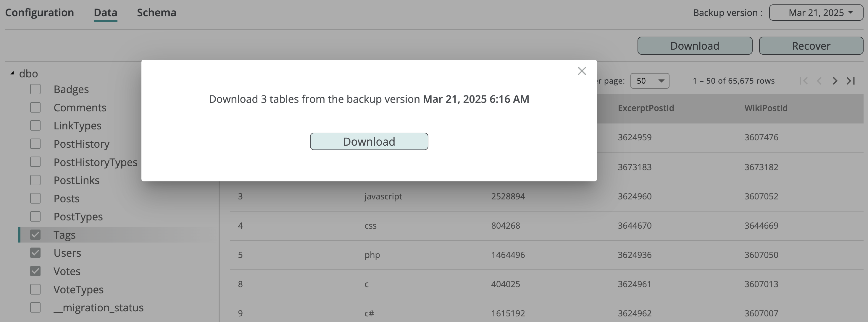Go to the previous page of rows

click(x=819, y=81)
